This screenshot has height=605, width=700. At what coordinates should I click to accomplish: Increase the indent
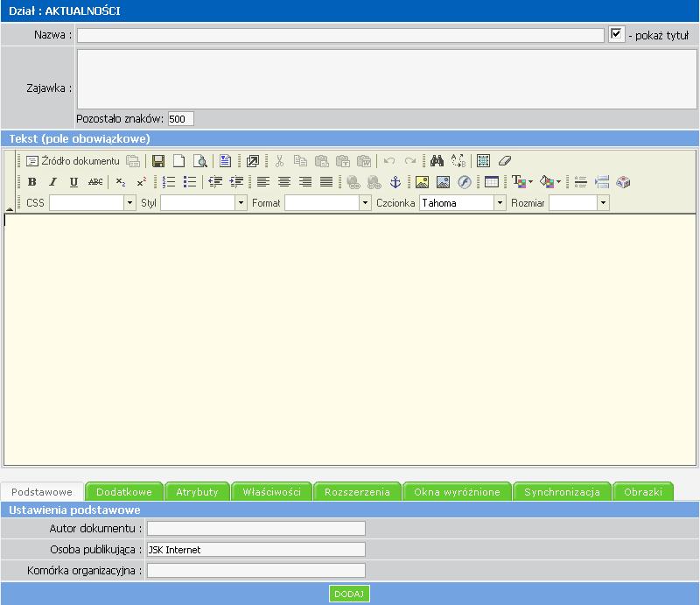236,182
